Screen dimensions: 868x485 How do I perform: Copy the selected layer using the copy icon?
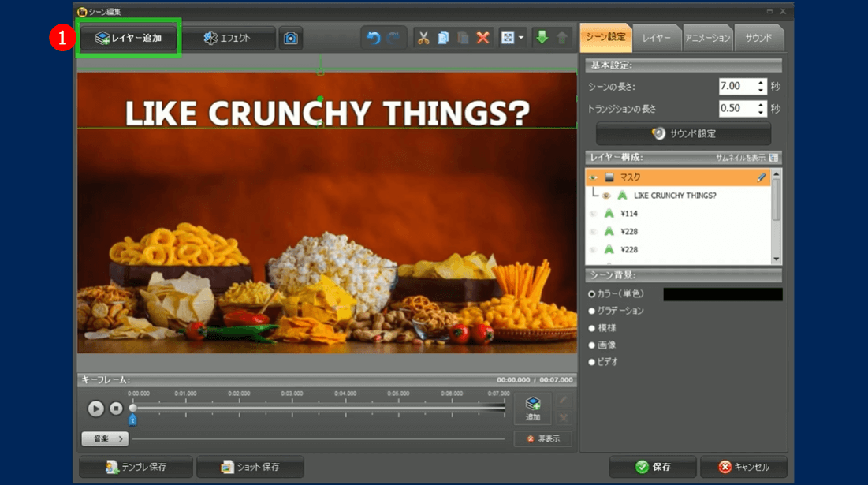pos(443,38)
